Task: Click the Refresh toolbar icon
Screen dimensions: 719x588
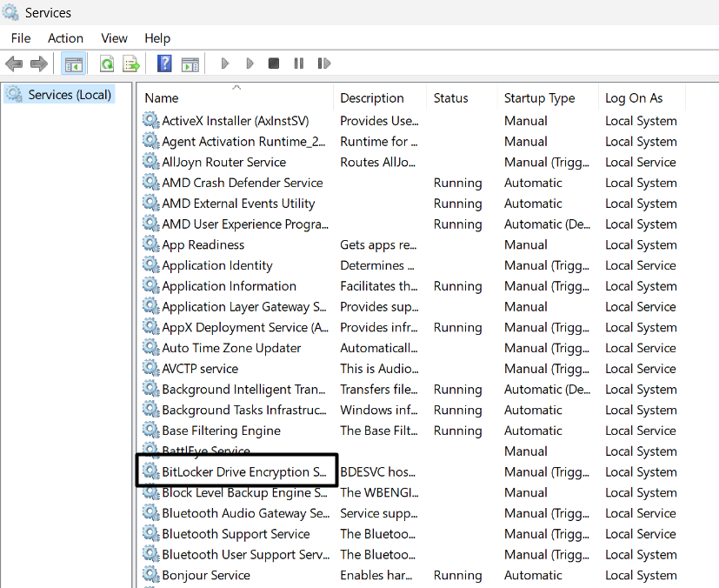Action: (x=107, y=63)
